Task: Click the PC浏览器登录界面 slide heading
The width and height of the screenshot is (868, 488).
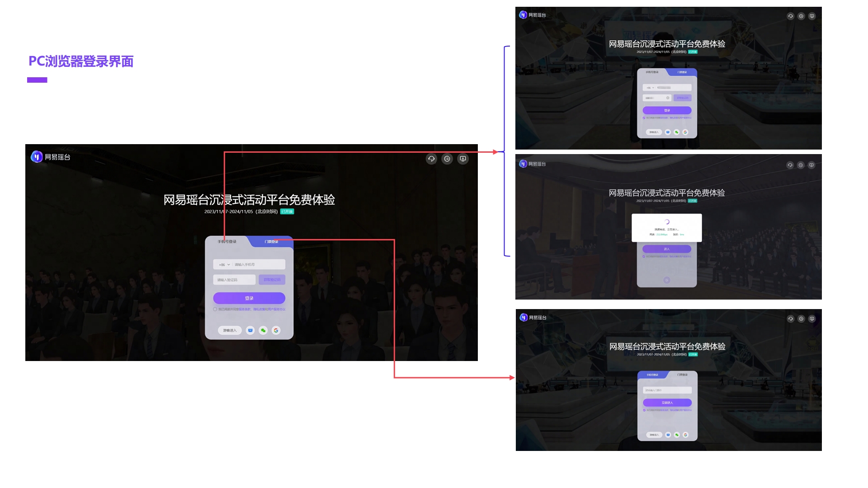Action: pyautogui.click(x=81, y=61)
